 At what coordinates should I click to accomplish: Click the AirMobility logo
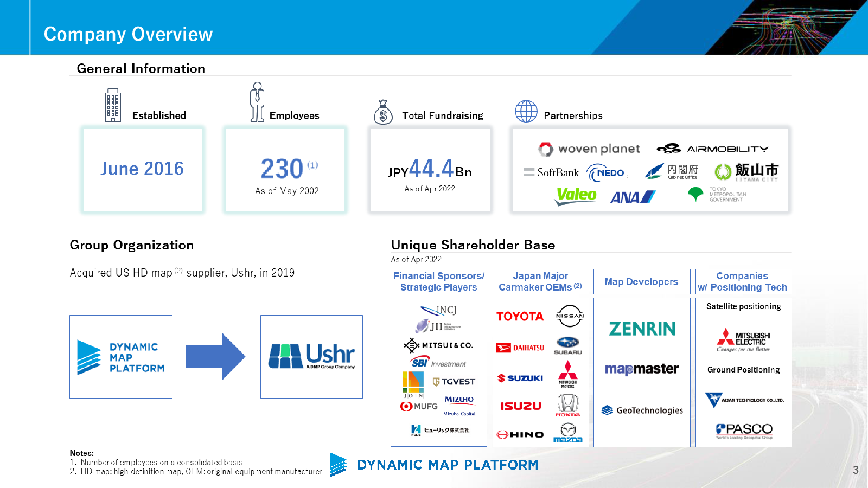pos(712,149)
